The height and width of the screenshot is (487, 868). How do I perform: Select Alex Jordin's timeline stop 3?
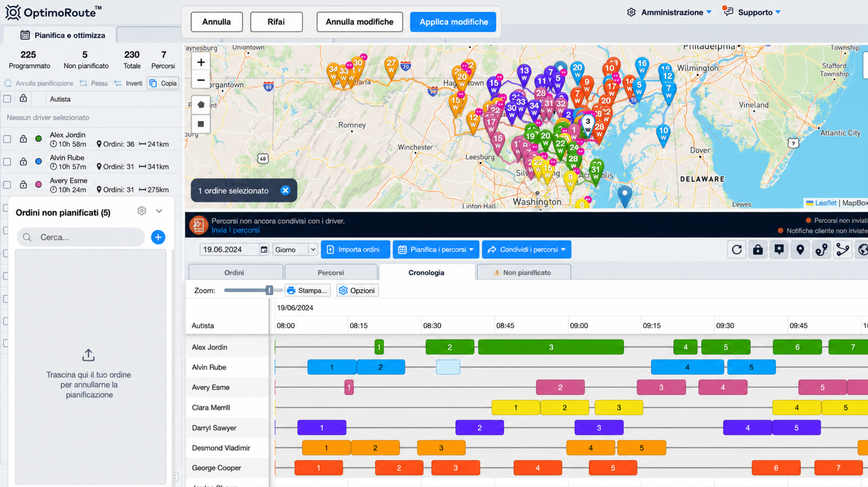551,347
